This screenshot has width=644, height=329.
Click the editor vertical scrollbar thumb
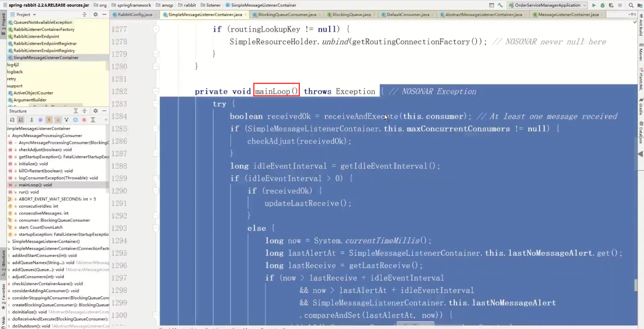point(636,285)
